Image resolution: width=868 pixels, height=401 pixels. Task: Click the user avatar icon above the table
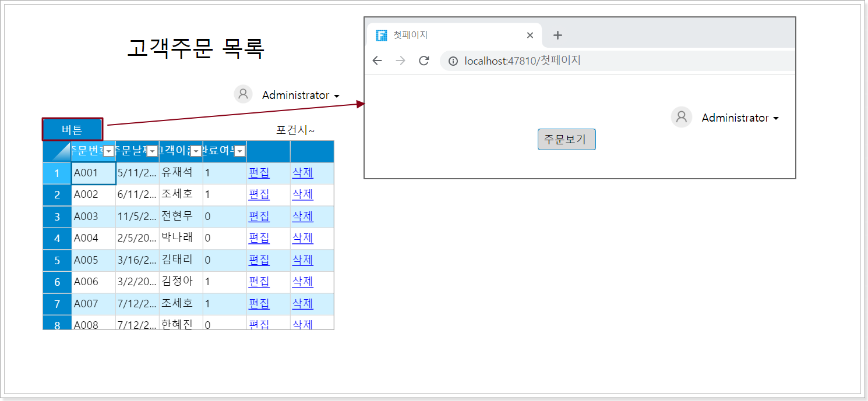pos(243,94)
